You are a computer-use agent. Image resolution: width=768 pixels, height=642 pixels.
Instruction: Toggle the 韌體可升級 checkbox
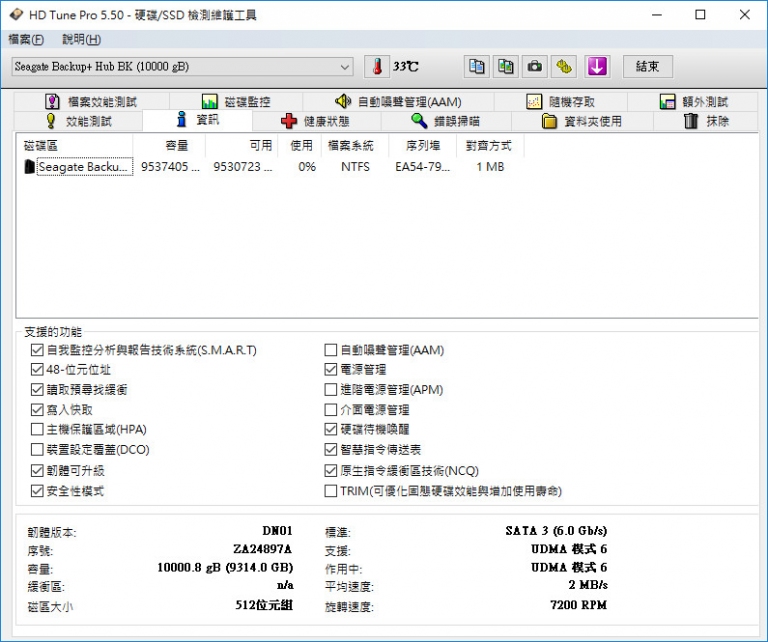click(x=37, y=471)
